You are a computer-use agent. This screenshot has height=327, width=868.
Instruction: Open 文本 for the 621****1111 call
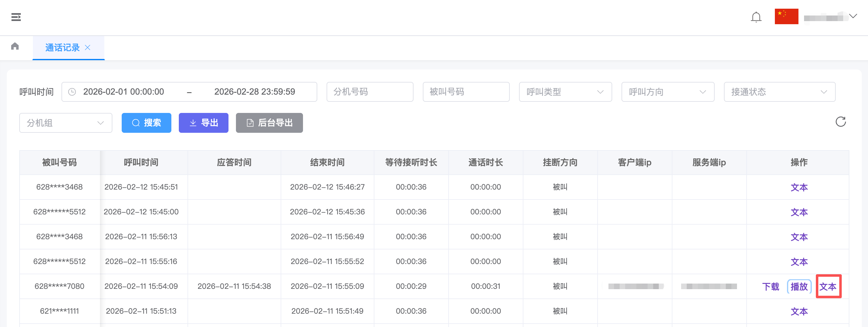(798, 311)
